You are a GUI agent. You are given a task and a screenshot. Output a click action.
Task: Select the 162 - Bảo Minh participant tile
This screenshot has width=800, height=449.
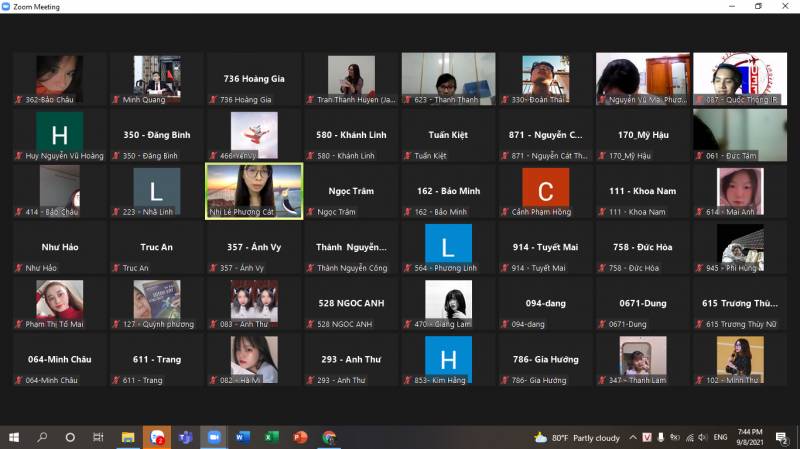point(448,191)
